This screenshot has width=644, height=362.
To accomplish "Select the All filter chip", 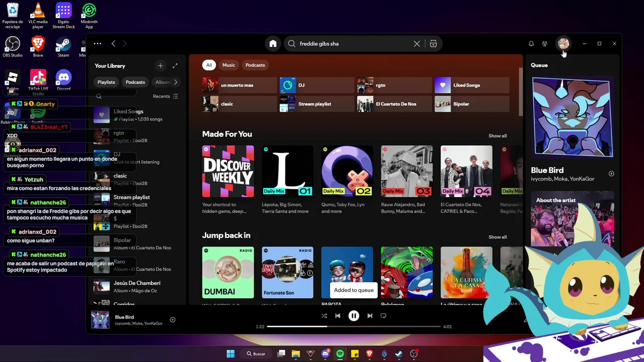I will point(209,65).
